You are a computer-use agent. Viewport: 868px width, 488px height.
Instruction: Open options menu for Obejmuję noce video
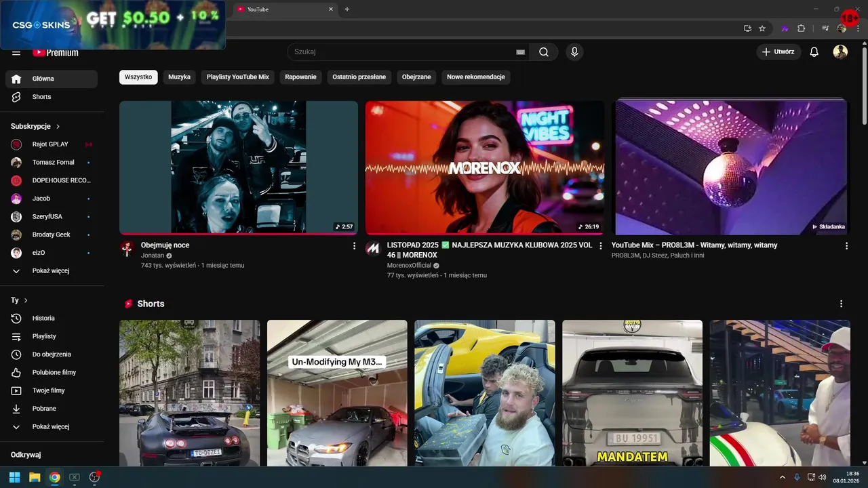pos(354,246)
